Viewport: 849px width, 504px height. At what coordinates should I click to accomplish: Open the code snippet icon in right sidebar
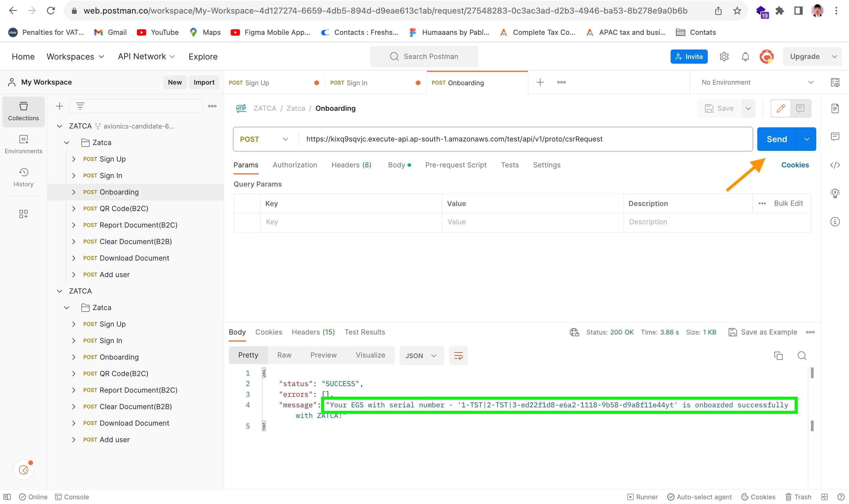[x=835, y=165]
